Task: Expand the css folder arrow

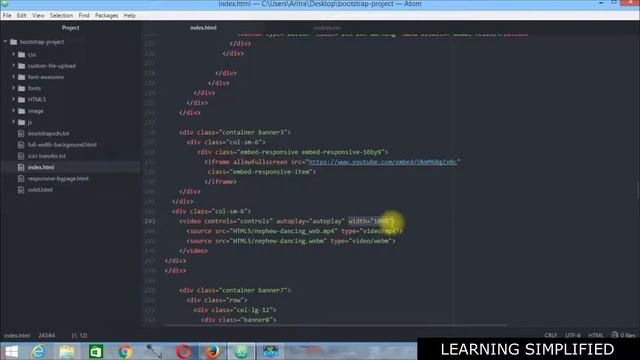Action: pyautogui.click(x=13, y=54)
